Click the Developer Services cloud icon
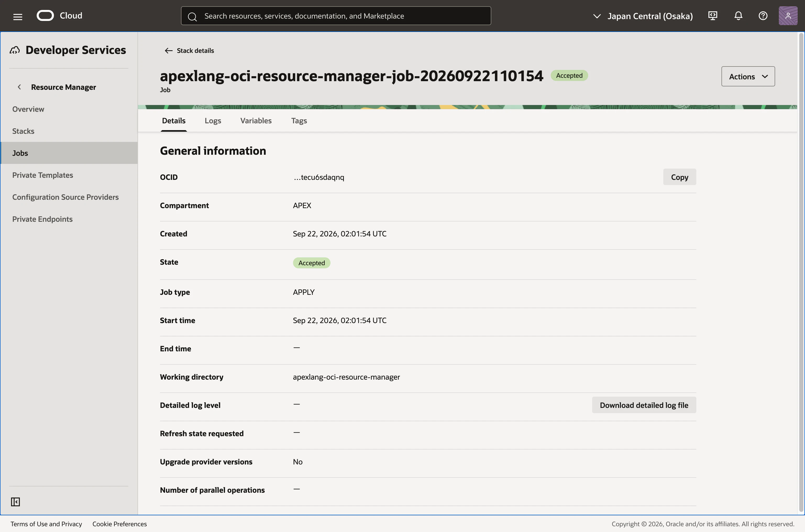This screenshot has width=805, height=532. [x=15, y=50]
